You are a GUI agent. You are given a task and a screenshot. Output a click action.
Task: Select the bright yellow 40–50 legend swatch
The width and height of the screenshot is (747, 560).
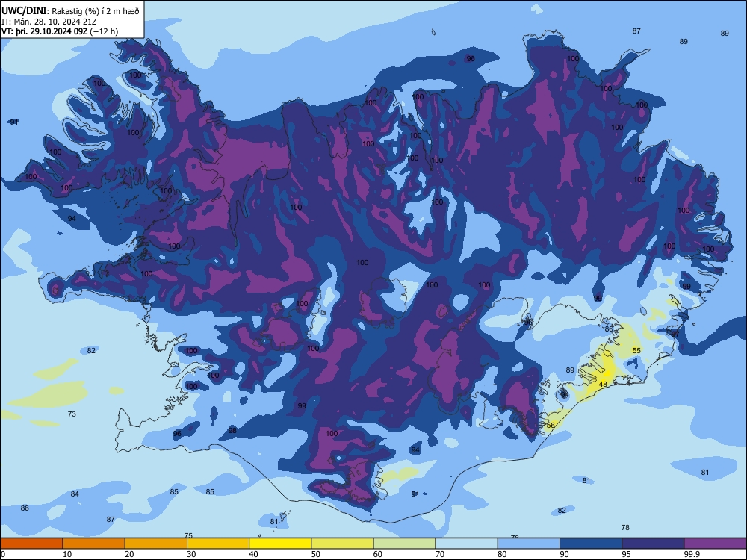(x=280, y=544)
